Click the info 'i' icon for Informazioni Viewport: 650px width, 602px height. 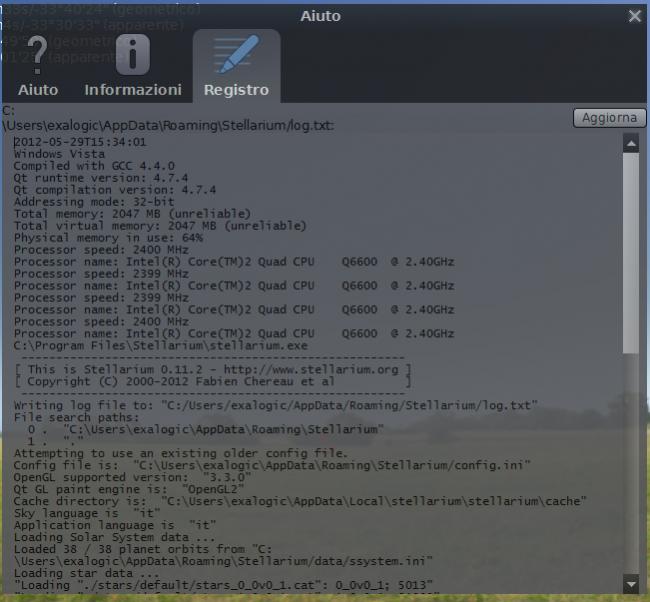tap(133, 56)
